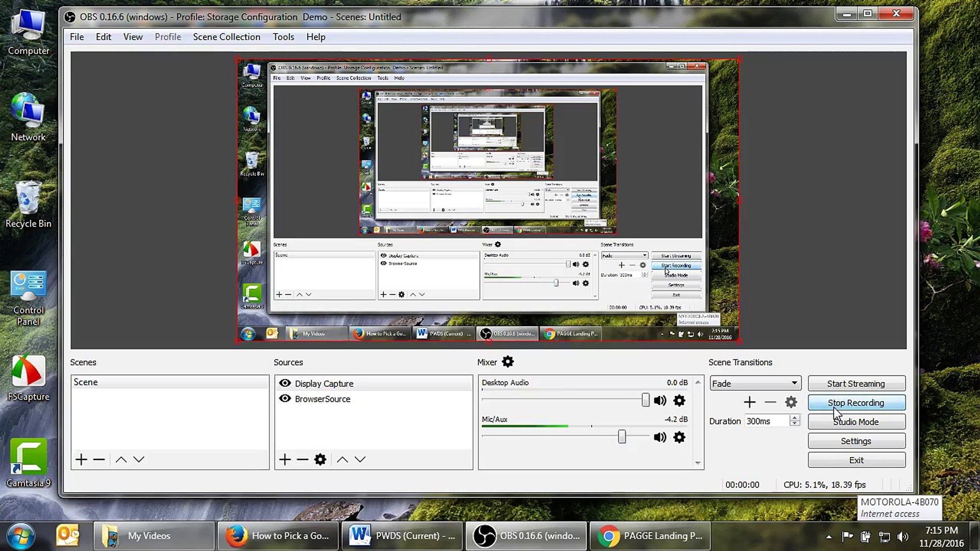The height and width of the screenshot is (551, 980).
Task: Show hidden tray icons arrow
Action: tap(829, 536)
